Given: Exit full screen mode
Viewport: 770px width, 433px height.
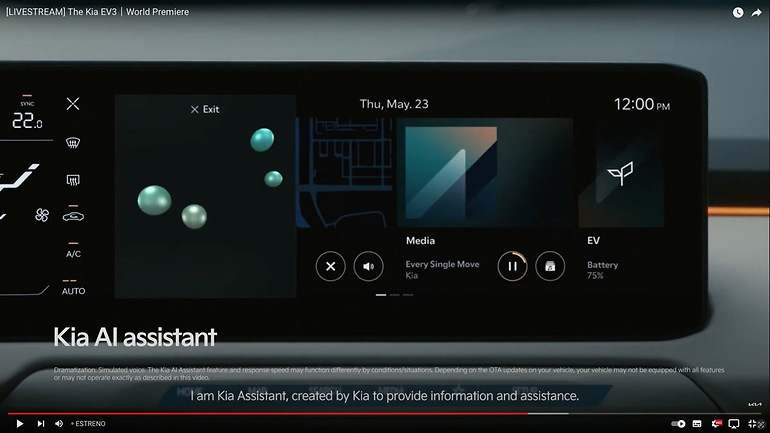Looking at the screenshot, I should (752, 423).
